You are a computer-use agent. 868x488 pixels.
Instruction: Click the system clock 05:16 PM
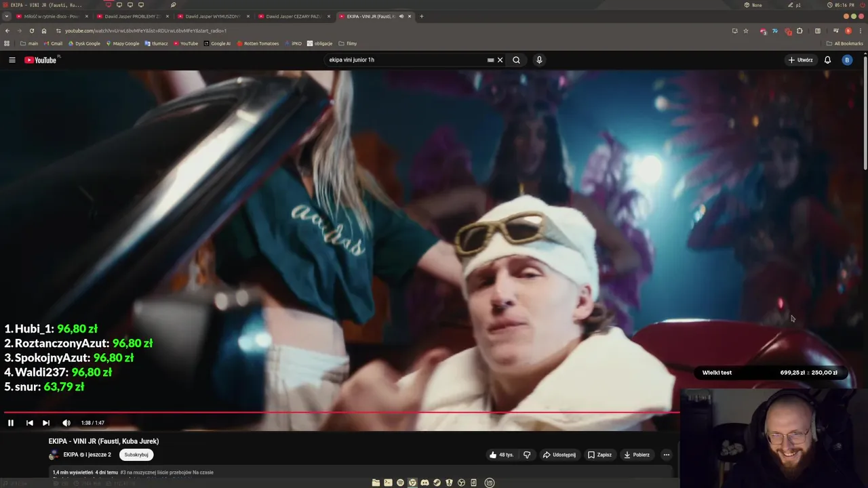[841, 5]
